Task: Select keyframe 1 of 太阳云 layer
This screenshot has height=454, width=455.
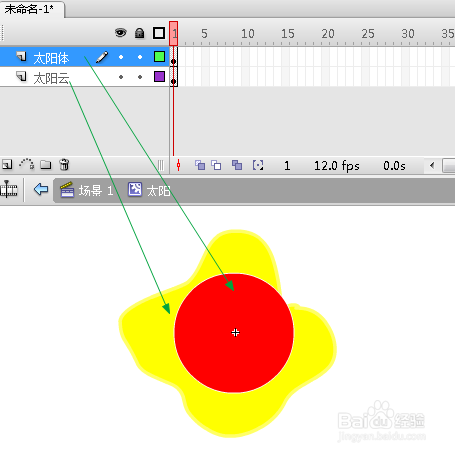Action: point(173,77)
